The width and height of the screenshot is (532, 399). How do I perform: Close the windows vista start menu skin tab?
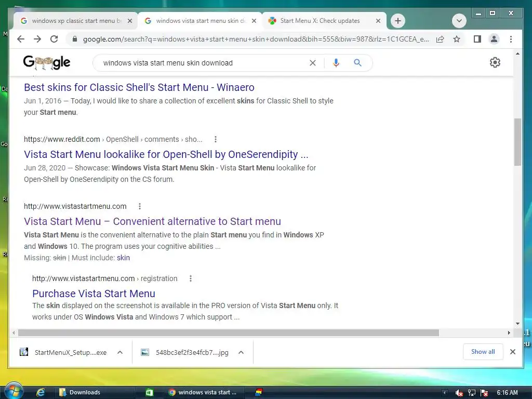[x=254, y=21]
